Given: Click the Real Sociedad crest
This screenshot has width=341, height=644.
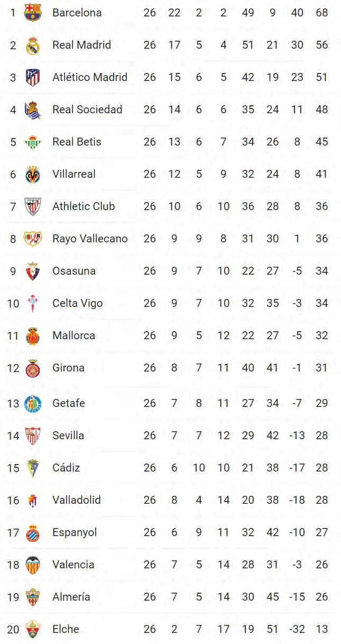Looking at the screenshot, I should click(33, 110).
